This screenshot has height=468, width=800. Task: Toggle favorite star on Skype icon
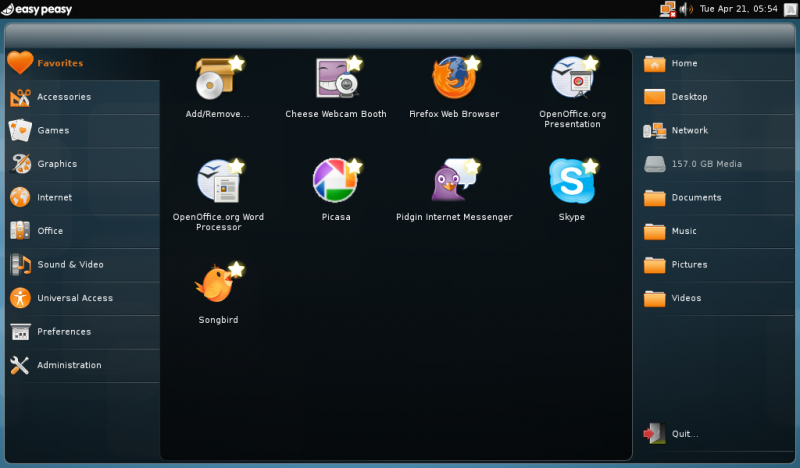tap(591, 165)
